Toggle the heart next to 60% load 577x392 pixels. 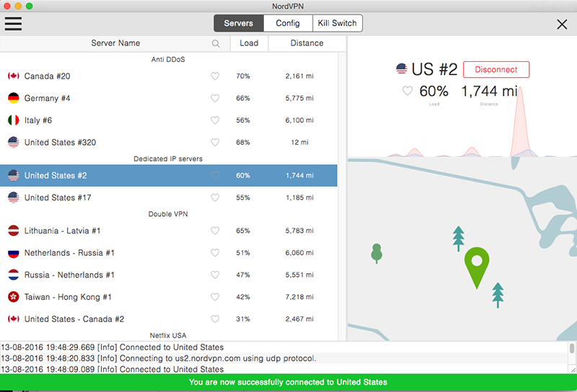pyautogui.click(x=408, y=91)
